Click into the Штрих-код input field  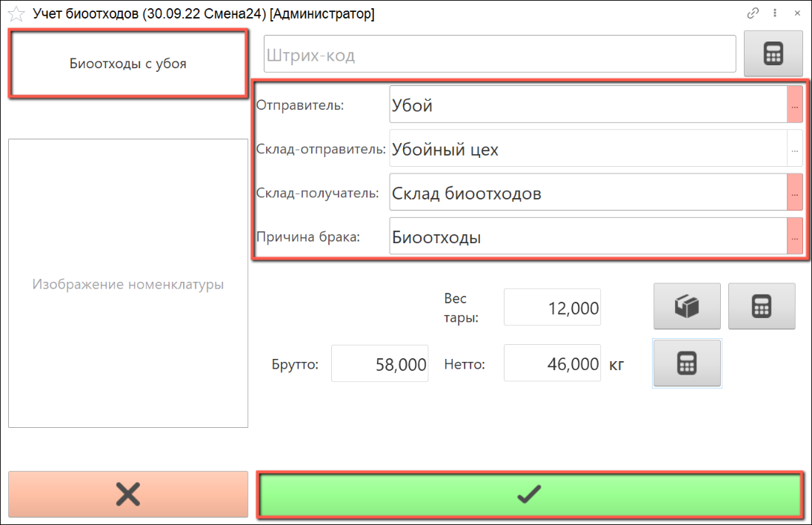tap(499, 55)
